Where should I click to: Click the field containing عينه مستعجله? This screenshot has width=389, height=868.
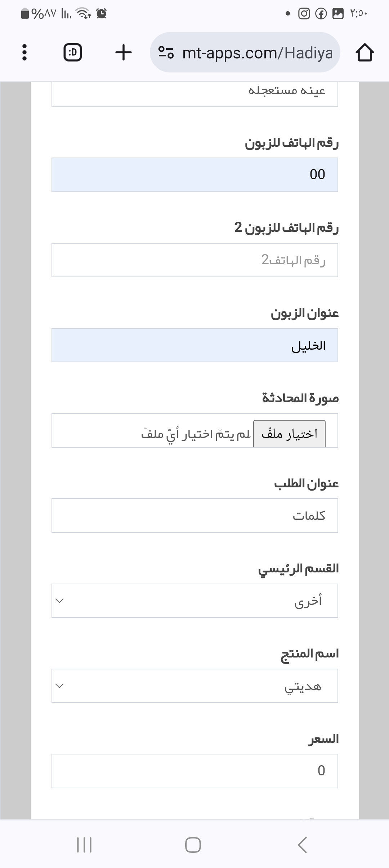194,93
